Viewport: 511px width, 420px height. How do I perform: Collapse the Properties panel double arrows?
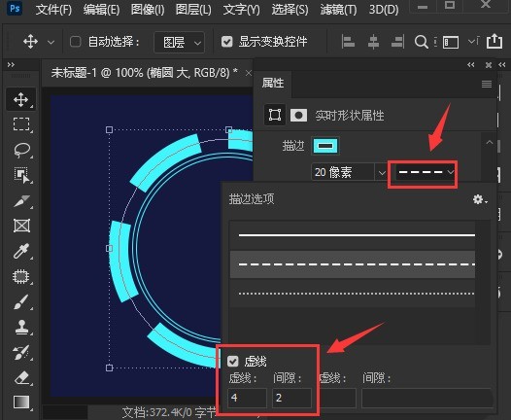(470, 65)
